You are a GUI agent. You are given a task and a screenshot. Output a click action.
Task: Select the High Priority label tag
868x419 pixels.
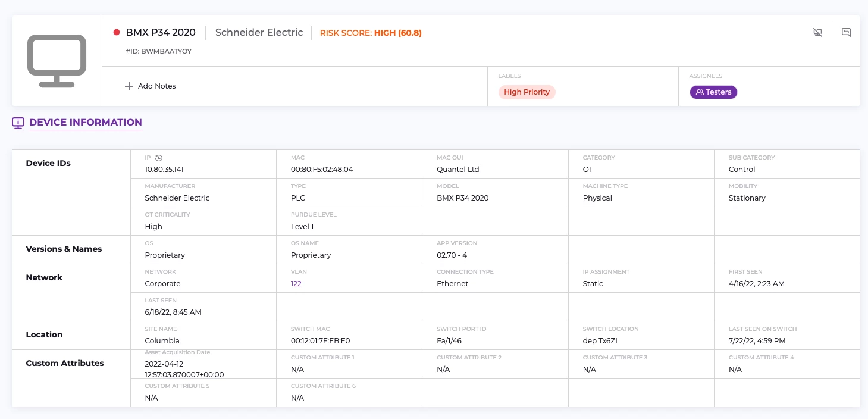pyautogui.click(x=527, y=92)
